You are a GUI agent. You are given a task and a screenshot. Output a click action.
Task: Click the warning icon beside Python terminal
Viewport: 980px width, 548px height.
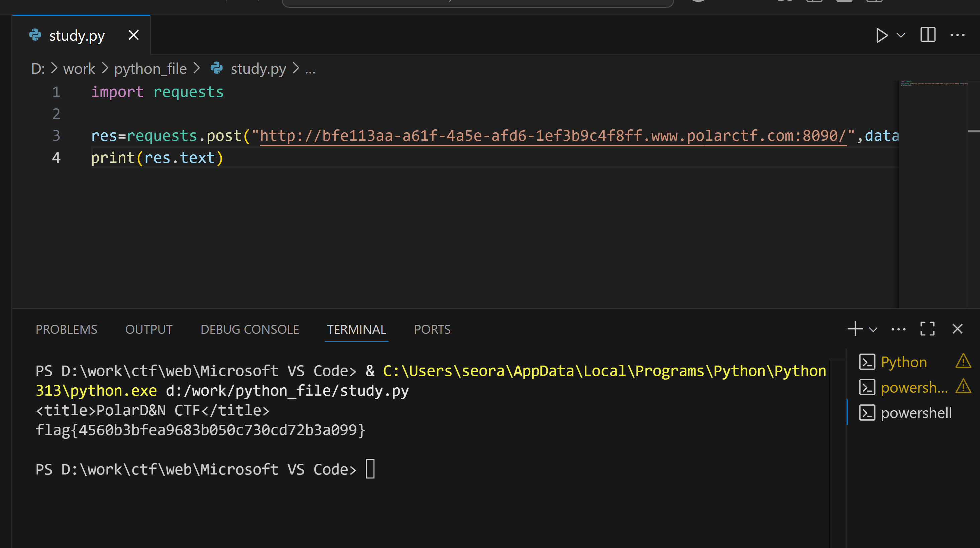[x=963, y=361]
